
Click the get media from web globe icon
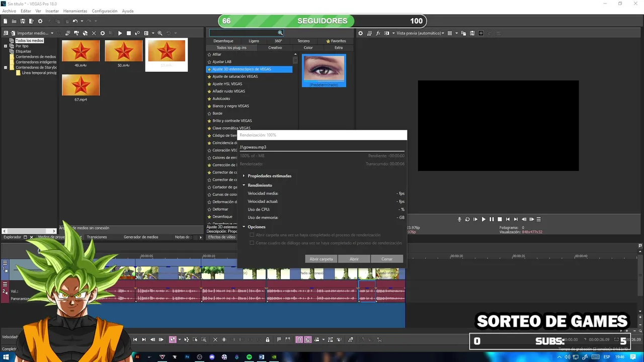coord(85,33)
